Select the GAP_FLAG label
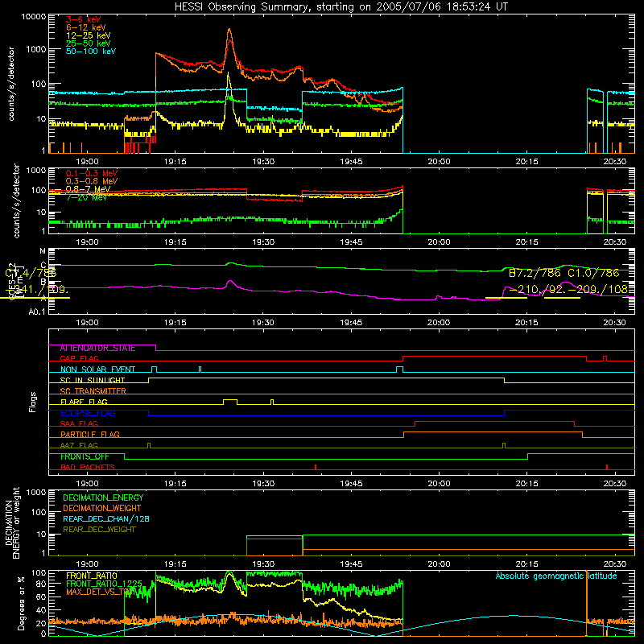The width and height of the screenshot is (644, 644). point(79,358)
